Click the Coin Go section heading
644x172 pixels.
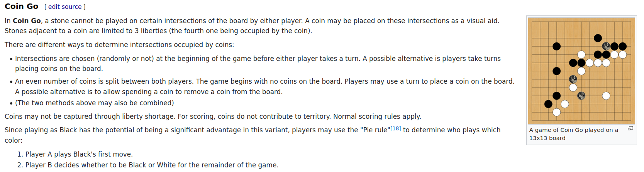click(22, 6)
